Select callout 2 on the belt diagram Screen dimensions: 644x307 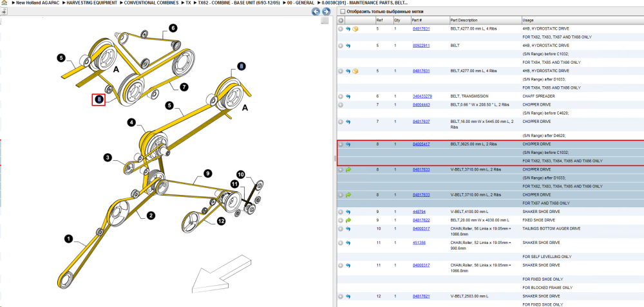(151, 216)
